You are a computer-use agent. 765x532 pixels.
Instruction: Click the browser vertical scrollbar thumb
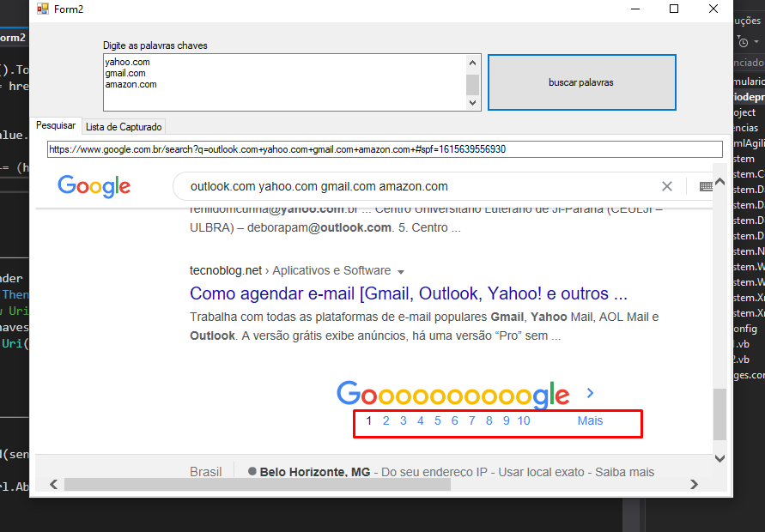click(719, 414)
